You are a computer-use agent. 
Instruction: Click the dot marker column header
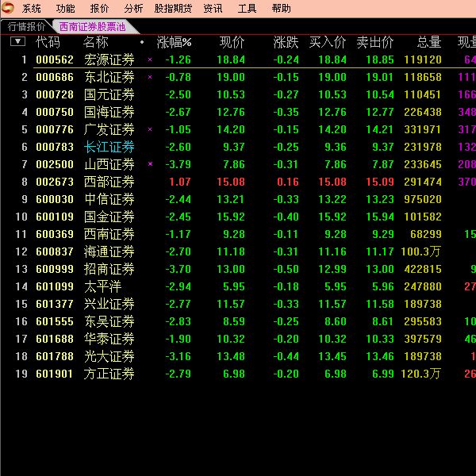(x=142, y=42)
